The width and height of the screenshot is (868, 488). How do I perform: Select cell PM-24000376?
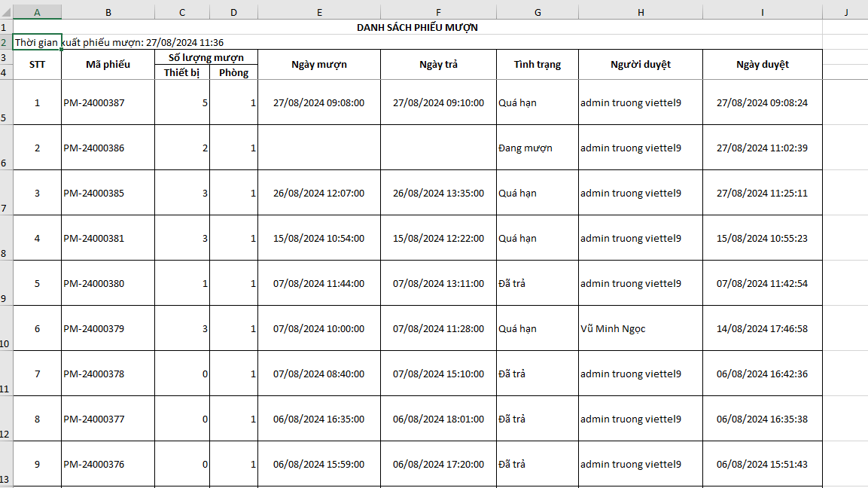pos(108,464)
